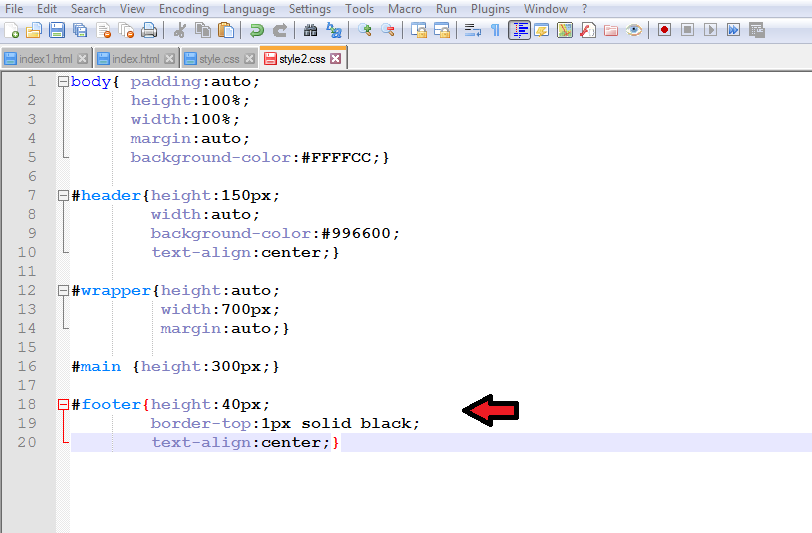The width and height of the screenshot is (812, 533).
Task: Place cursor on #996600 color value
Action: point(356,233)
